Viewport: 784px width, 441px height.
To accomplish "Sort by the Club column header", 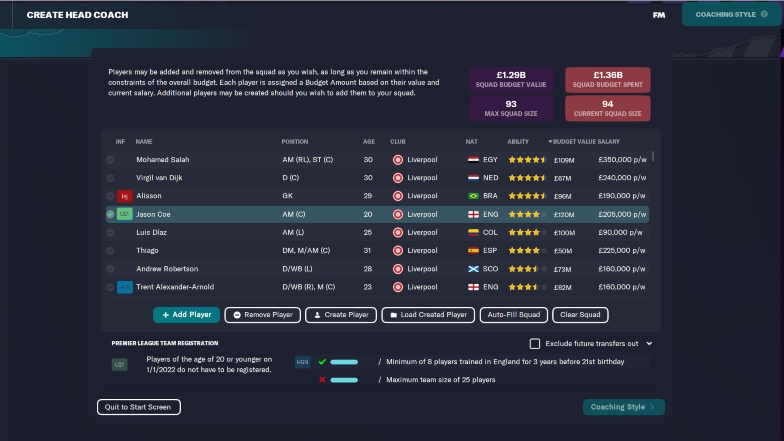I will pos(398,142).
